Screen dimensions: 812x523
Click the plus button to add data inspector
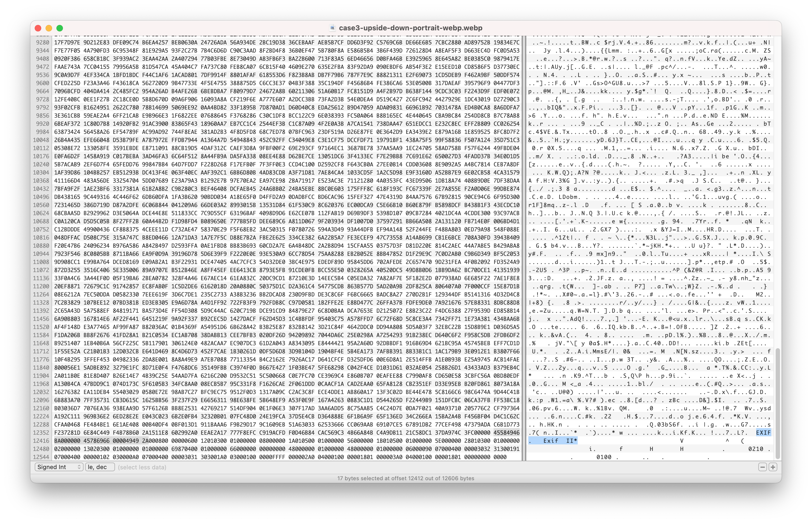[x=773, y=467]
